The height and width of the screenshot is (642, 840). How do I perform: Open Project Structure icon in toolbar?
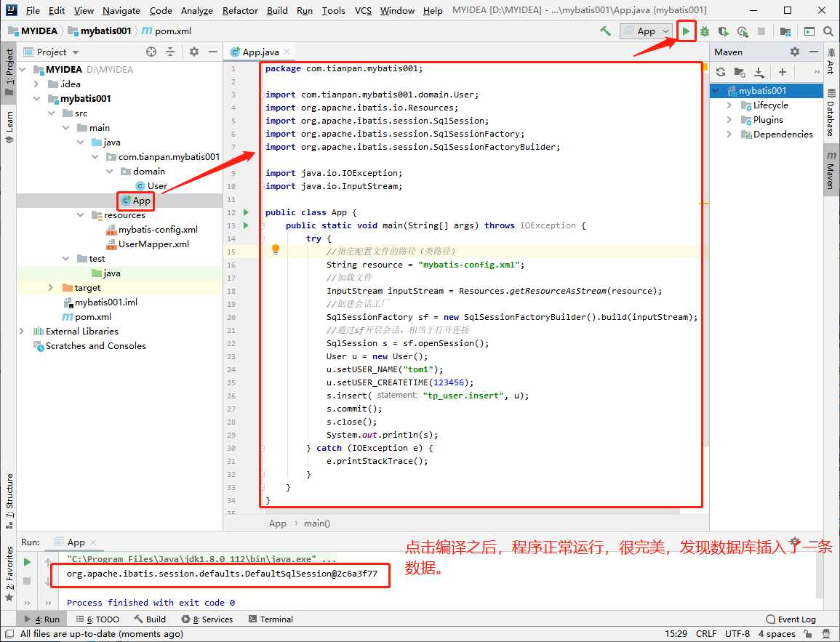[785, 31]
